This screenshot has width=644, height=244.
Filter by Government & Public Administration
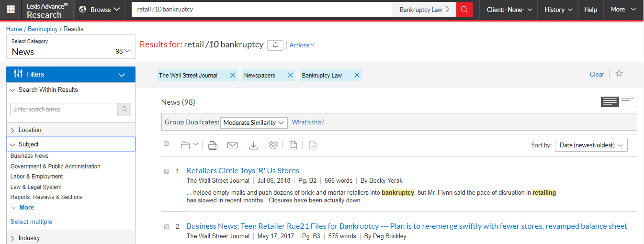56,166
